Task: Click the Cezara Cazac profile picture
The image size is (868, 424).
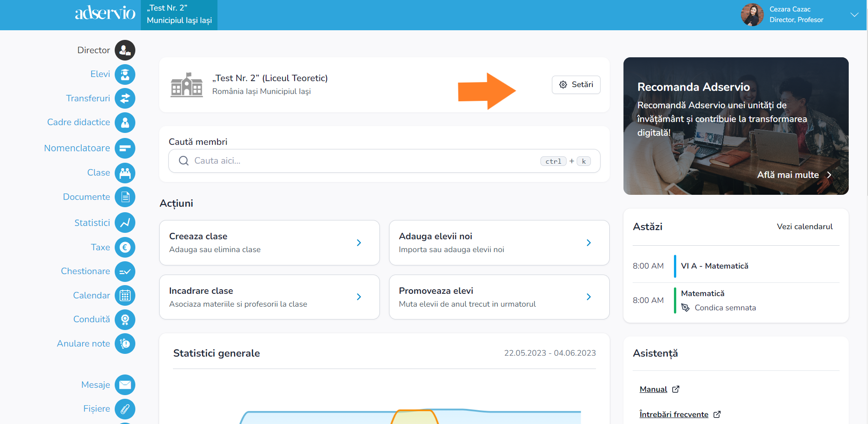Action: [752, 15]
